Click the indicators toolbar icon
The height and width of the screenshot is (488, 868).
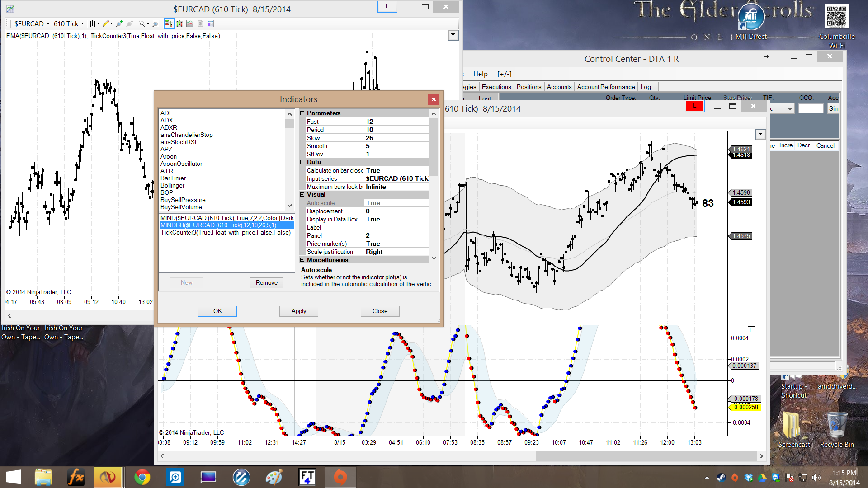click(190, 23)
